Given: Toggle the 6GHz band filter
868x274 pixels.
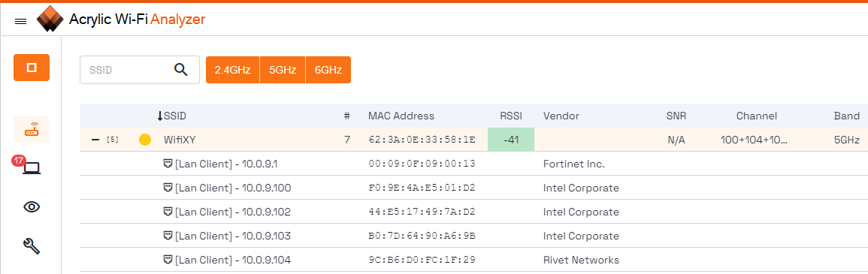Looking at the screenshot, I should coord(328,70).
